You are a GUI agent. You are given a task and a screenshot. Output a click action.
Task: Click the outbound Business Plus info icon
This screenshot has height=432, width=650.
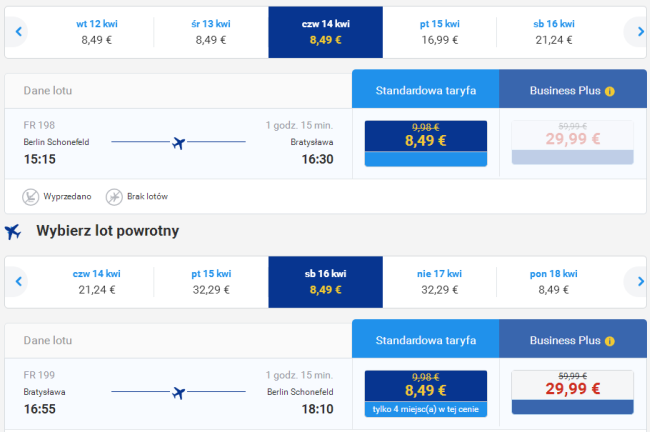[609, 91]
